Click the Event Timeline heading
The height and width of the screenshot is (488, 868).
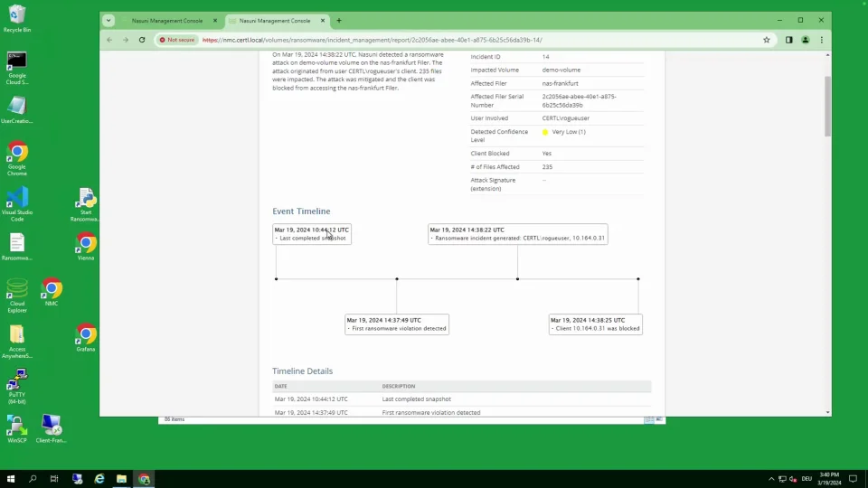click(x=301, y=211)
